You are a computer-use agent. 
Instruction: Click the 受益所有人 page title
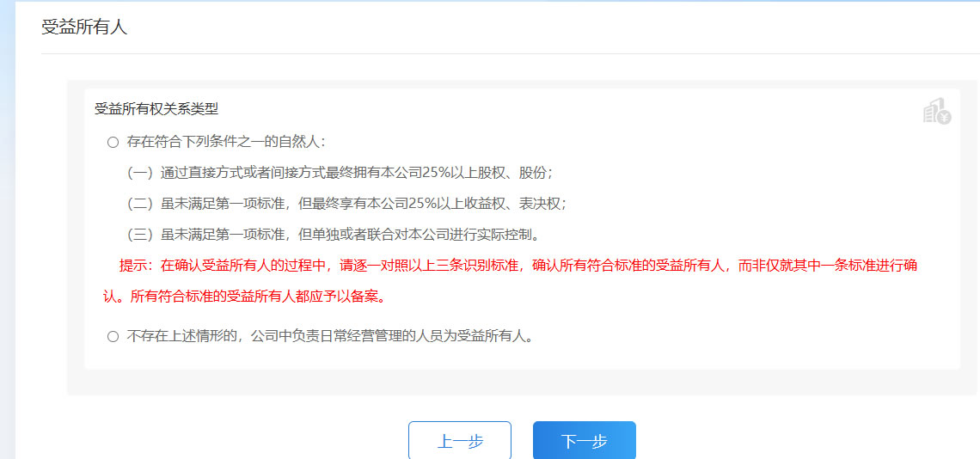(84, 27)
